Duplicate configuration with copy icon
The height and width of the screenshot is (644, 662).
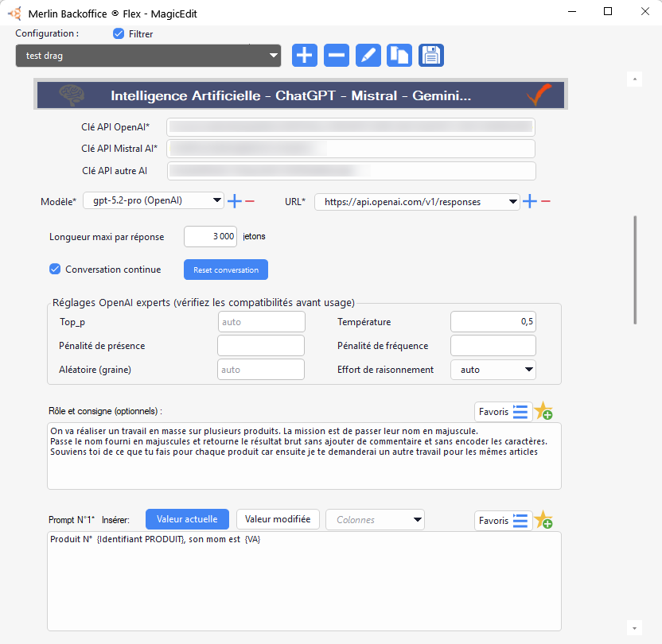(399, 55)
